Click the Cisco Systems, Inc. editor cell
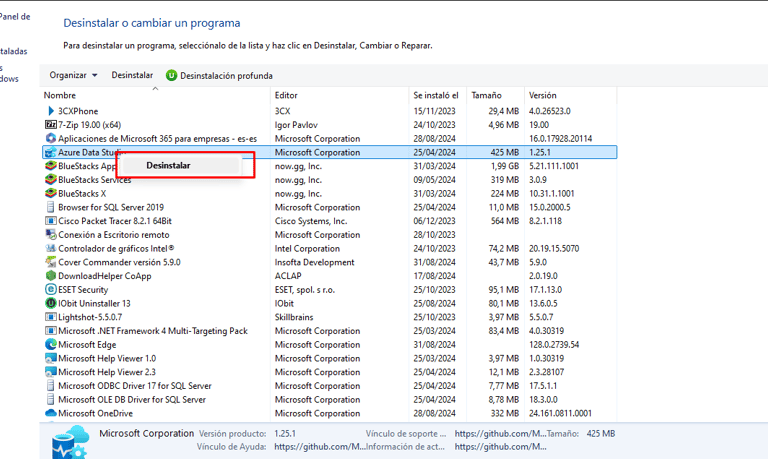768x459 pixels. (x=311, y=221)
